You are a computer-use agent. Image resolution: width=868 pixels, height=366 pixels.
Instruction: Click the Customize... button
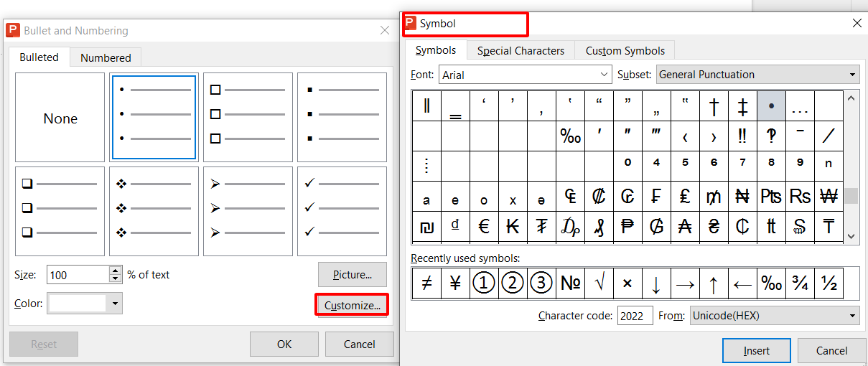352,305
